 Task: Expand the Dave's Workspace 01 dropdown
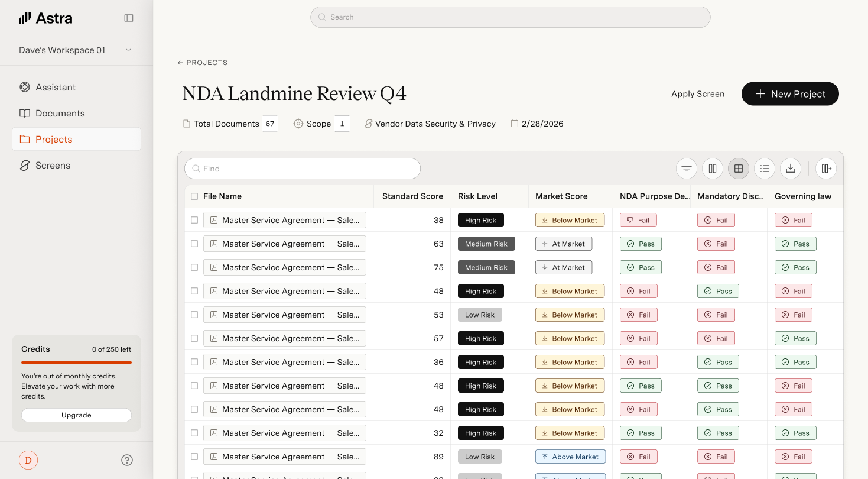(x=76, y=50)
